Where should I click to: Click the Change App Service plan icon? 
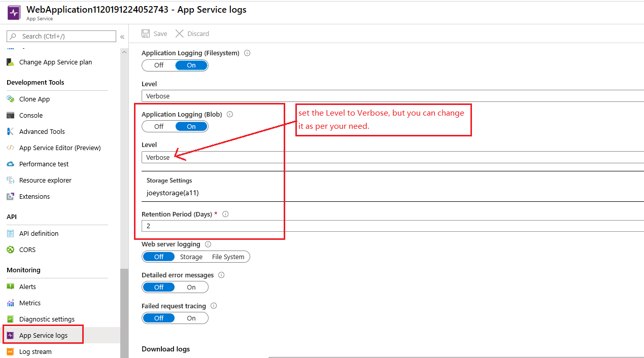click(10, 62)
